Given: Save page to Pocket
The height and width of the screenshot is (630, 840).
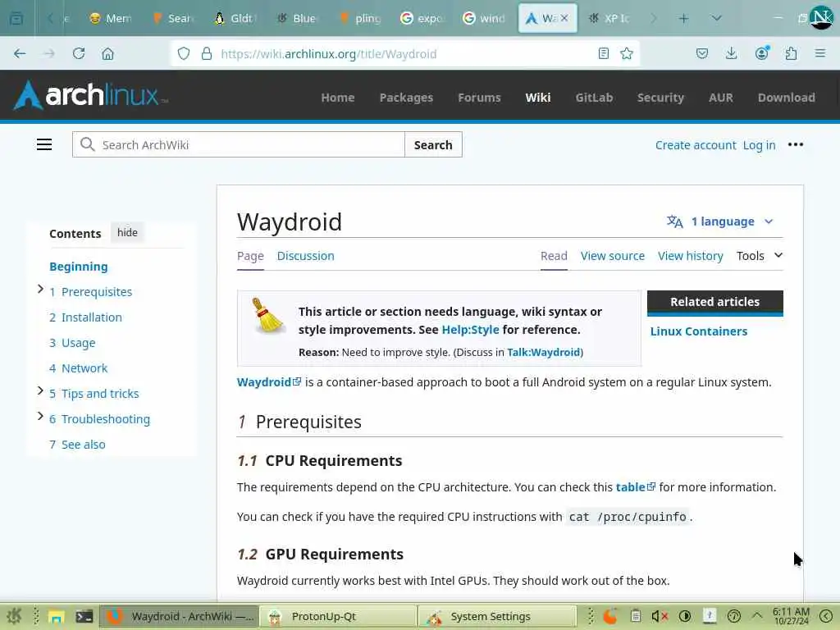Looking at the screenshot, I should coord(702,53).
